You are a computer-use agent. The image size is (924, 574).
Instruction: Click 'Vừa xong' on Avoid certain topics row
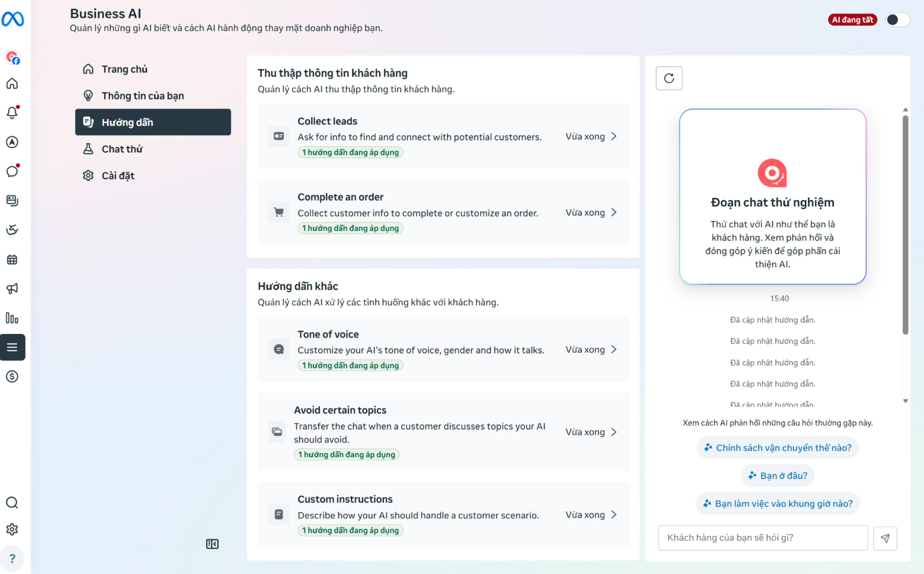[585, 432]
